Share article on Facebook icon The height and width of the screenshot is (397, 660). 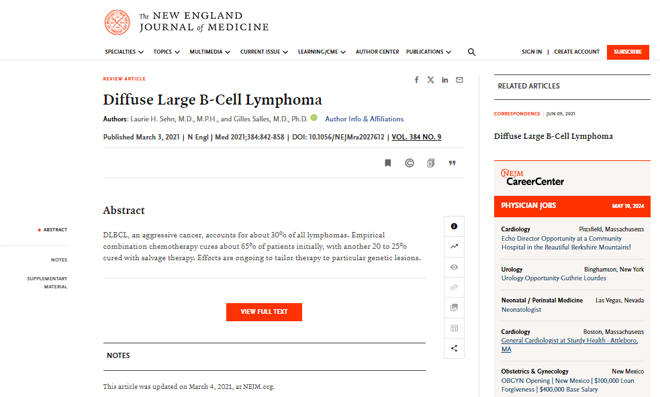(416, 80)
